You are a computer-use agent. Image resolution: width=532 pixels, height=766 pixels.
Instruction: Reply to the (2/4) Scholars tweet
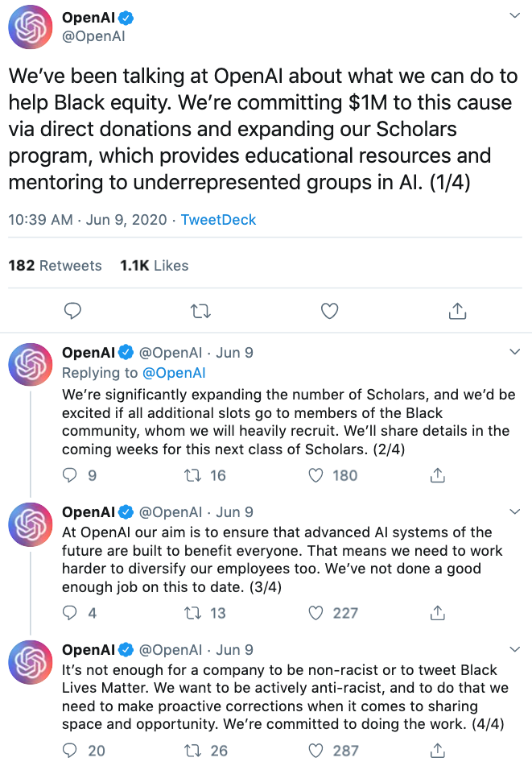(71, 475)
